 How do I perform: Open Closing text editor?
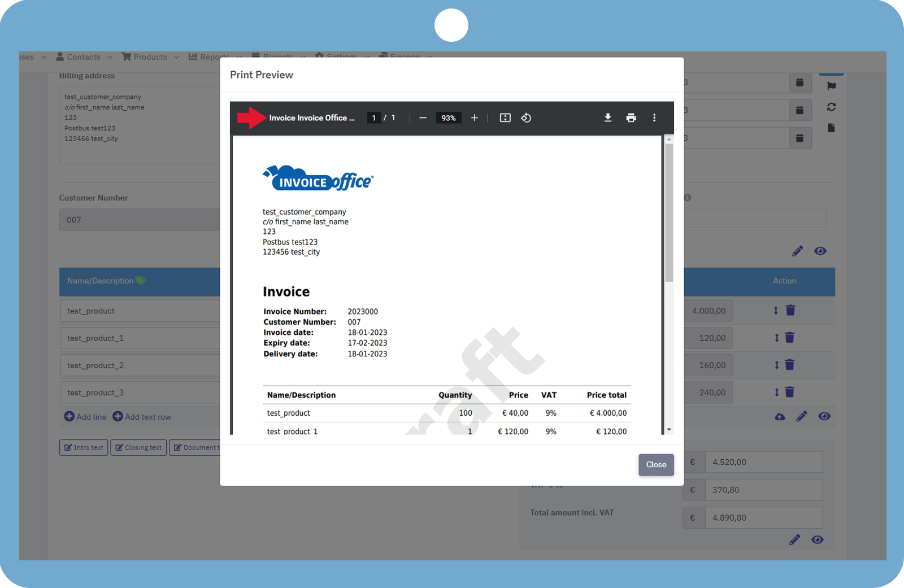tap(138, 447)
